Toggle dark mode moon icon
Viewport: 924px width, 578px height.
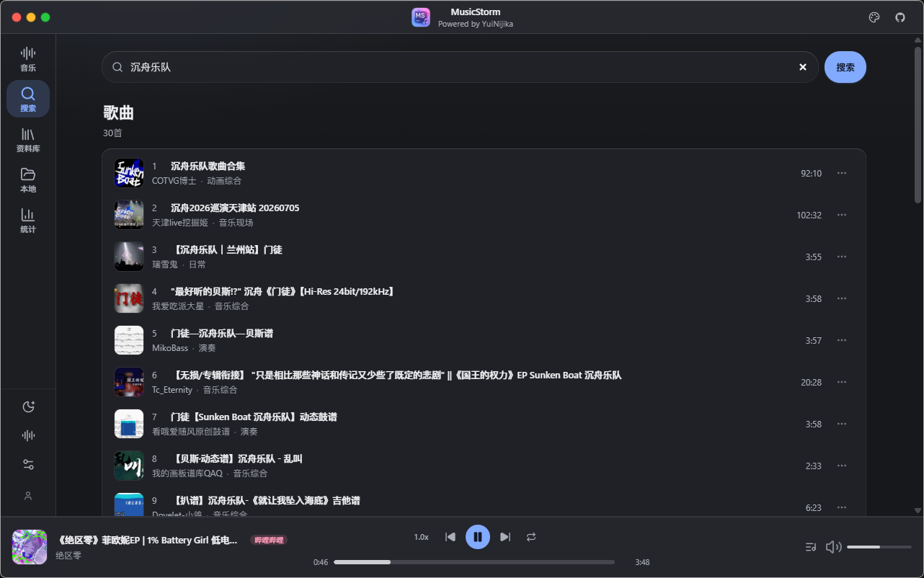point(28,406)
